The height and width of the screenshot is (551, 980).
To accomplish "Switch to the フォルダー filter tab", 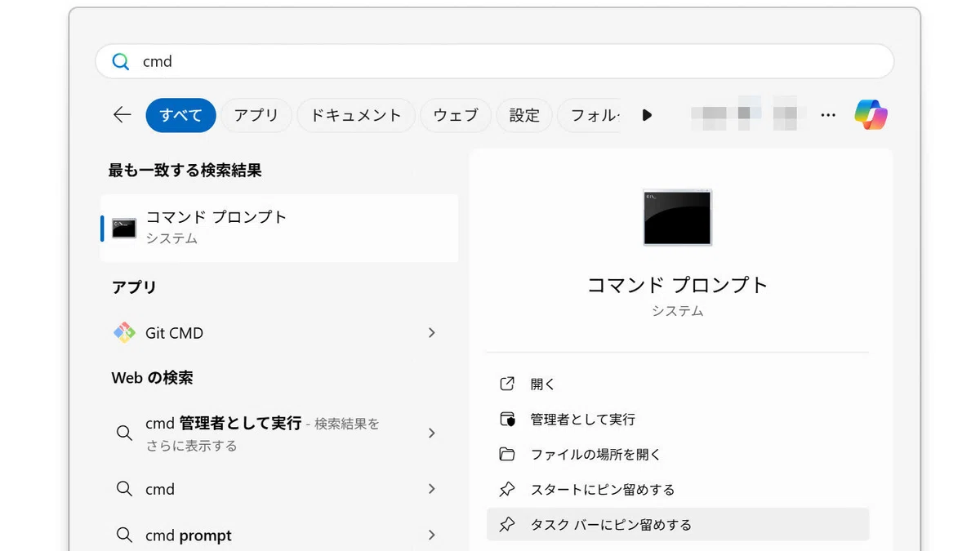I will (590, 115).
